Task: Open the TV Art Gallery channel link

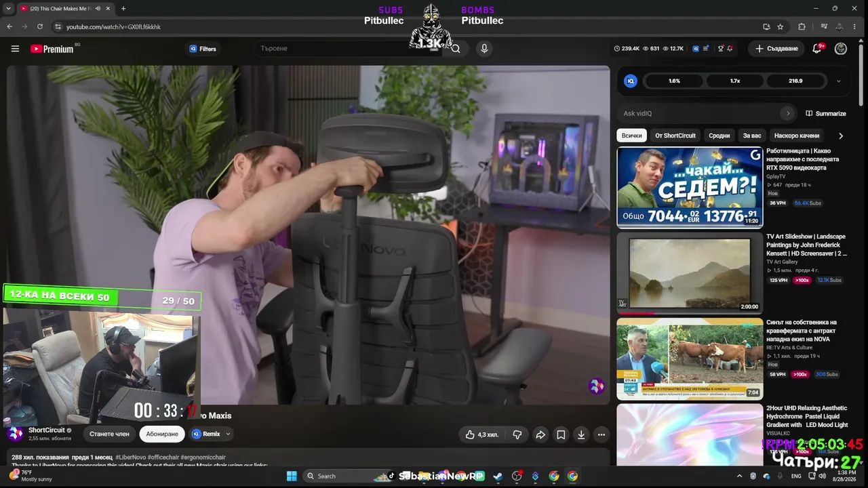Action: coord(782,262)
